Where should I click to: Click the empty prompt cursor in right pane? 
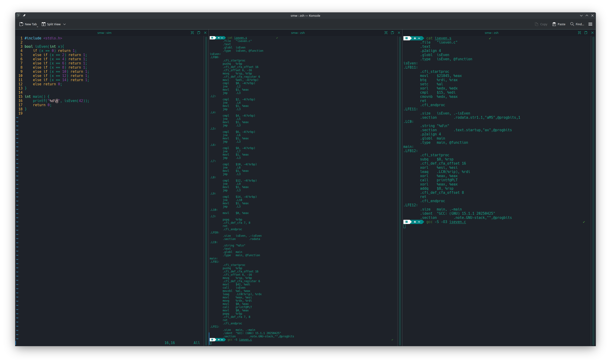tap(404, 226)
